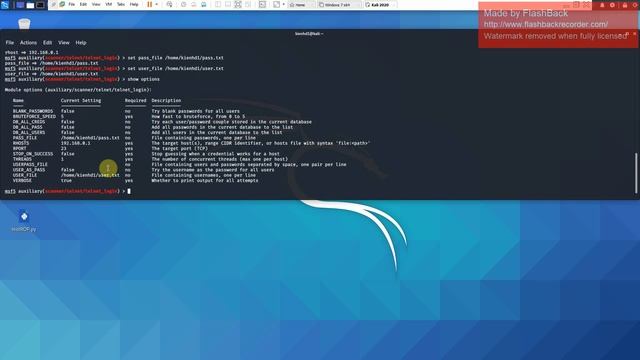The image size is (640, 360).
Task: Click the 'show options' command text
Action: tap(144, 79)
